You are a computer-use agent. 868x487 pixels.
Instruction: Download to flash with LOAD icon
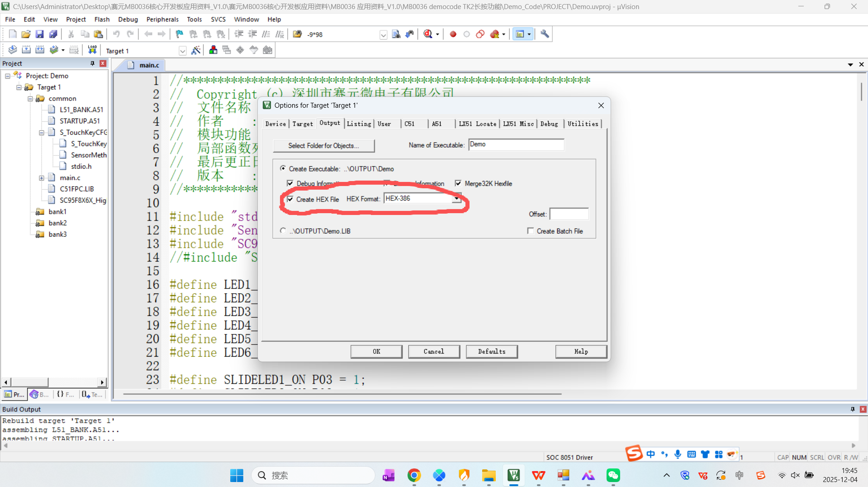pyautogui.click(x=92, y=50)
